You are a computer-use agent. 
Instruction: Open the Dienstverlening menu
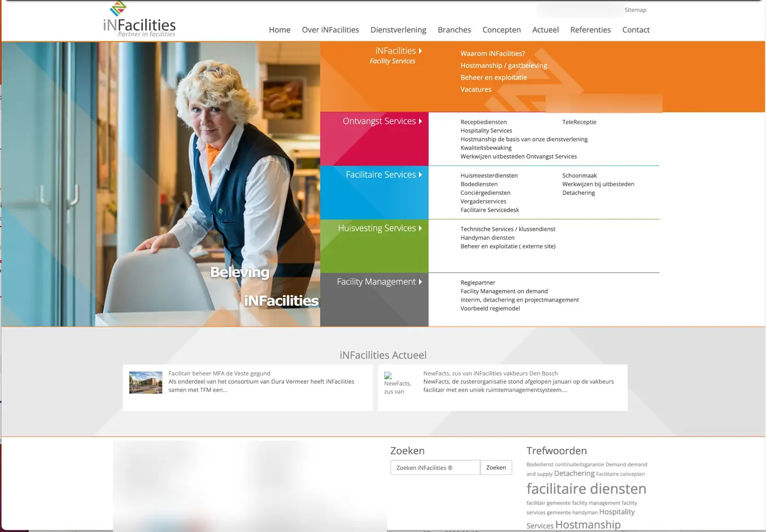398,30
